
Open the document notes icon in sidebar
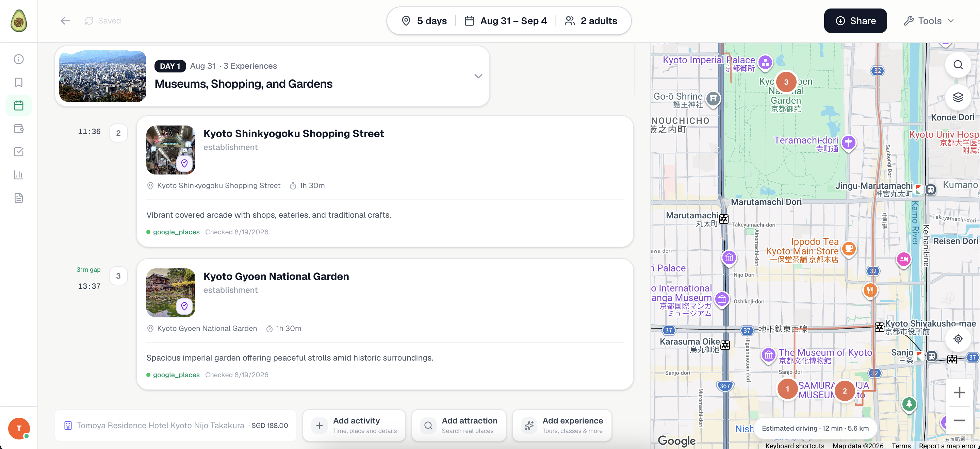(19, 198)
